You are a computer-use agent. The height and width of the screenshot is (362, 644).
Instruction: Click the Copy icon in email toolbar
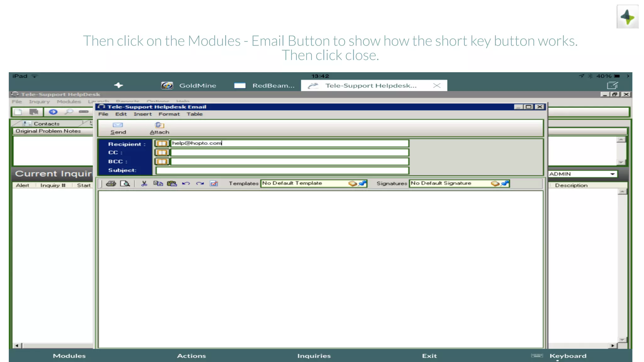[x=158, y=184]
